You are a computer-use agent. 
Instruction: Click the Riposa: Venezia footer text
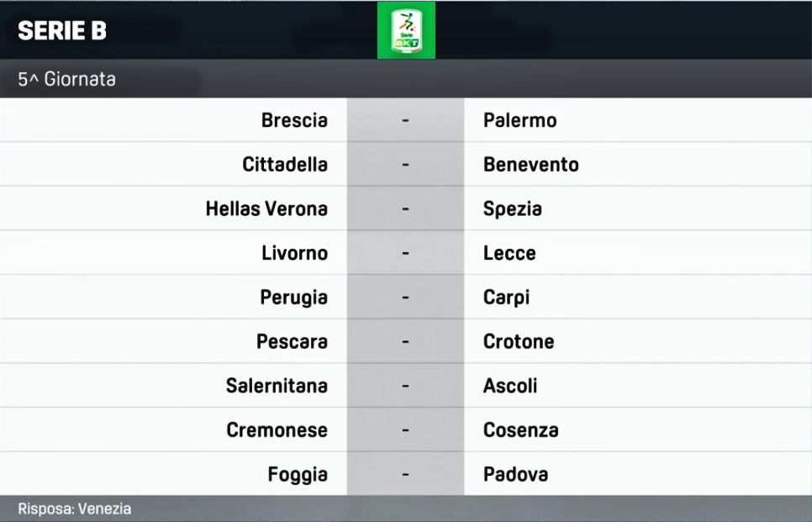(x=75, y=509)
